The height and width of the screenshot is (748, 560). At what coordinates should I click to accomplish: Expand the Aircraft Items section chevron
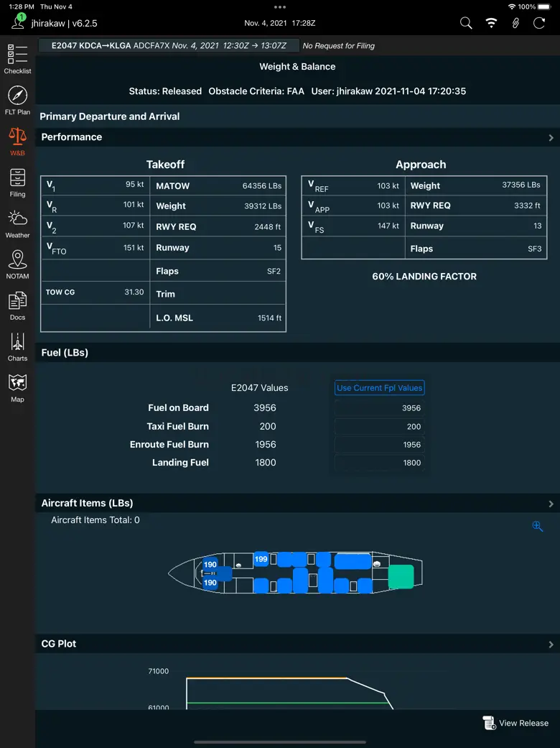point(551,504)
